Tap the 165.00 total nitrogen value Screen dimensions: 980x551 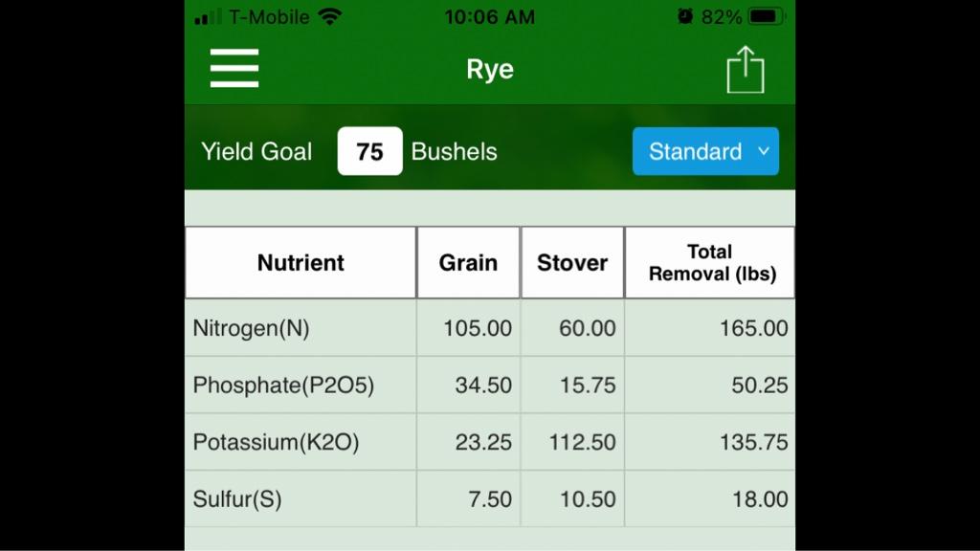(x=754, y=328)
